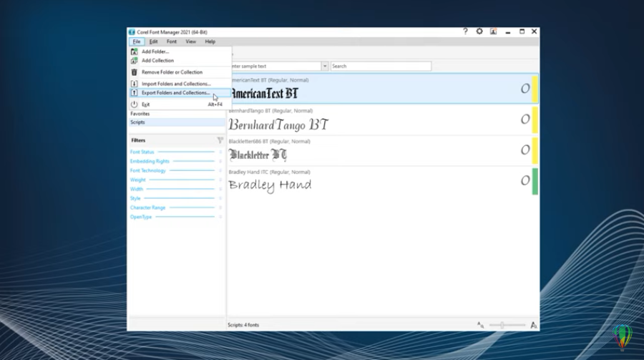
Task: Choose Exit from File menu
Action: tap(180, 104)
